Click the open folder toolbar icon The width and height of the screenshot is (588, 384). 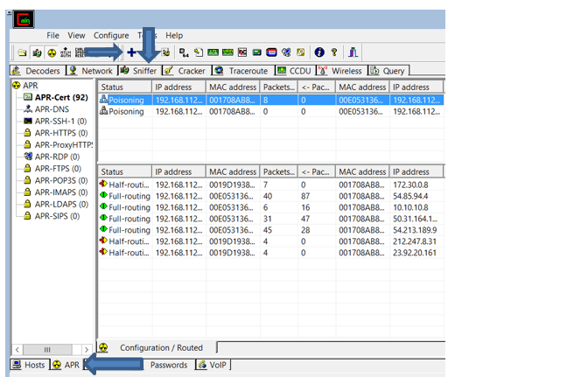[22, 53]
